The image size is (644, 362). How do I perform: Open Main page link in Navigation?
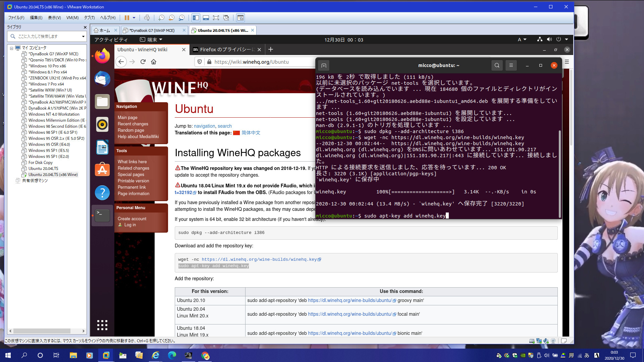(x=127, y=117)
